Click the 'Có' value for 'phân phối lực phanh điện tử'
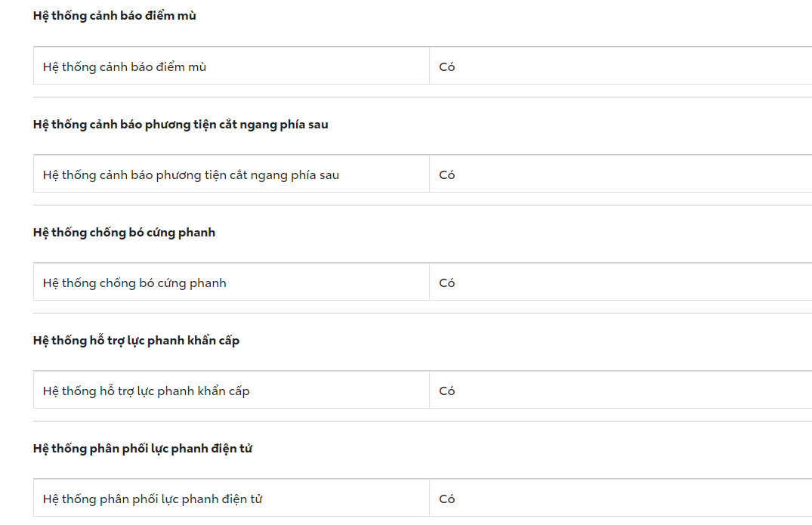Screen dimensions: 812x525 pos(447,499)
